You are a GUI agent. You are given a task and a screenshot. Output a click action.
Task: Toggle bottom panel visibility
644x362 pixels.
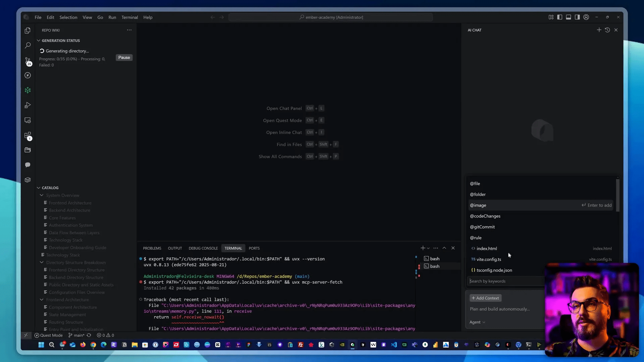(x=568, y=17)
